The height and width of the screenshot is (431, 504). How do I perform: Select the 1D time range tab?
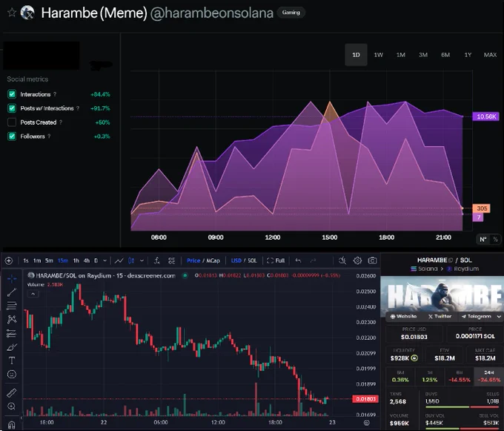357,55
